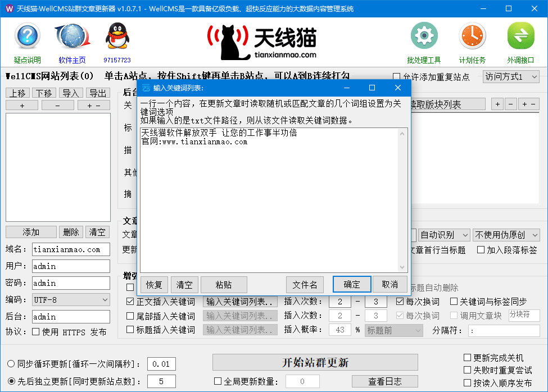Minimize the 输入关键词列表 dialog
The height and width of the screenshot is (392, 548).
[347, 88]
